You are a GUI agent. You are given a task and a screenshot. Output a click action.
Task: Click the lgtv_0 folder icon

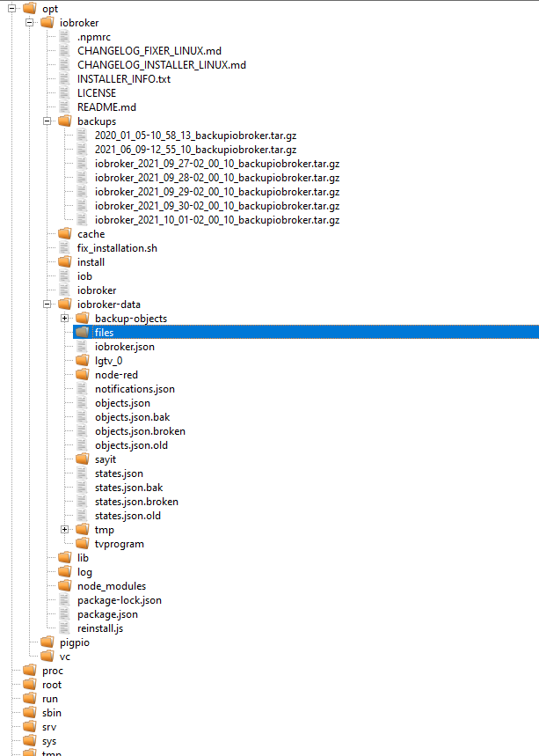pos(83,360)
